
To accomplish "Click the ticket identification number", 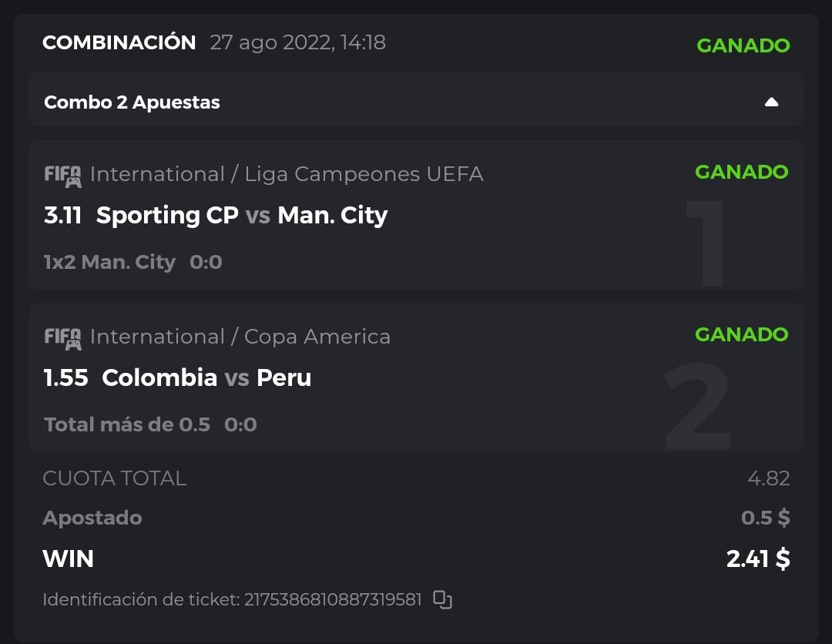I will tap(333, 599).
